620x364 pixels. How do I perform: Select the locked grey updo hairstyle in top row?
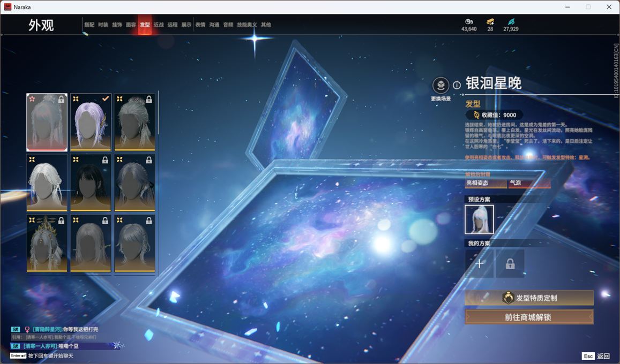[x=135, y=122]
